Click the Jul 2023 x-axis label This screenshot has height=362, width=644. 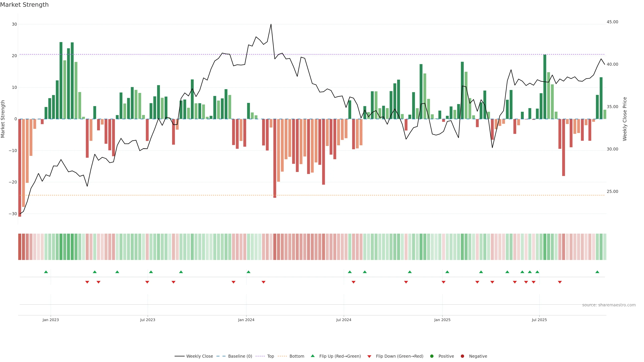click(148, 320)
